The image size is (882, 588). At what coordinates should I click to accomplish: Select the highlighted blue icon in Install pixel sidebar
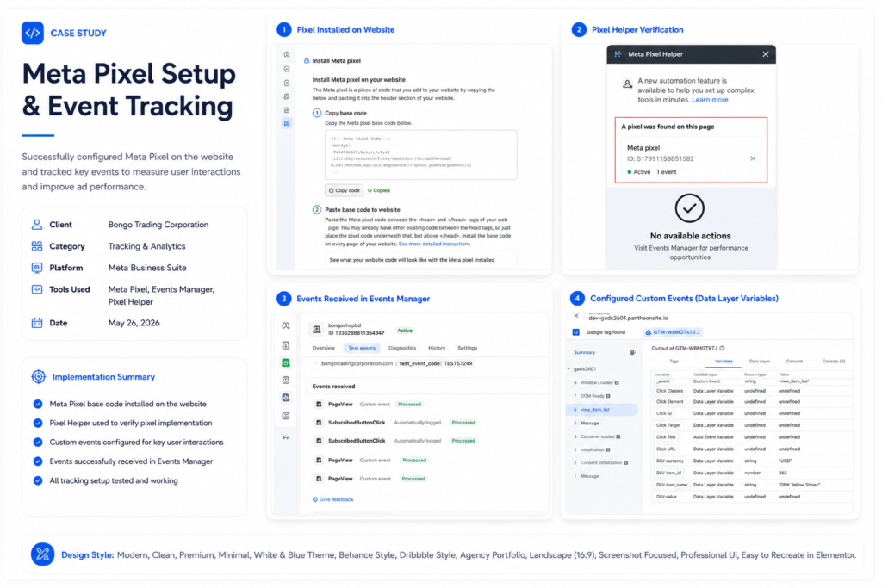(287, 123)
